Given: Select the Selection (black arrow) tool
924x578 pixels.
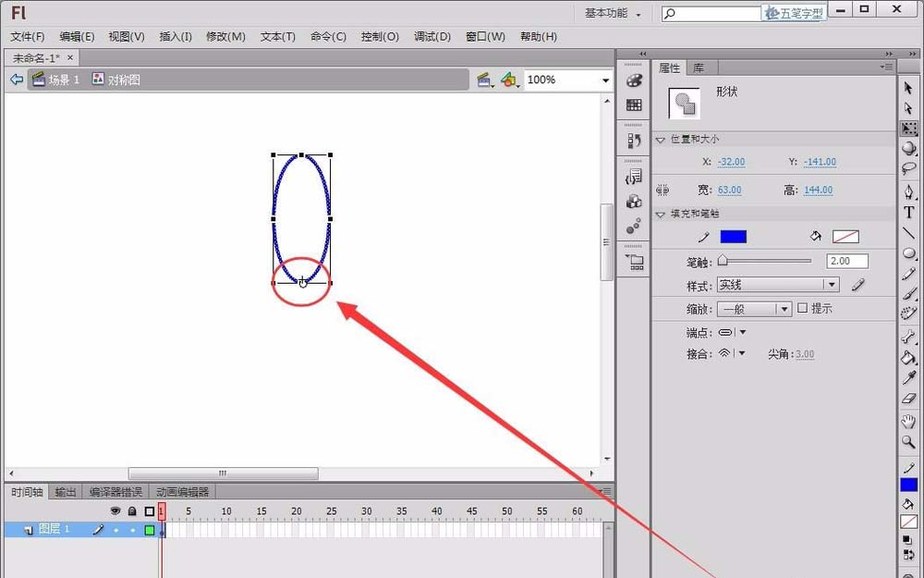Looking at the screenshot, I should pyautogui.click(x=908, y=88).
